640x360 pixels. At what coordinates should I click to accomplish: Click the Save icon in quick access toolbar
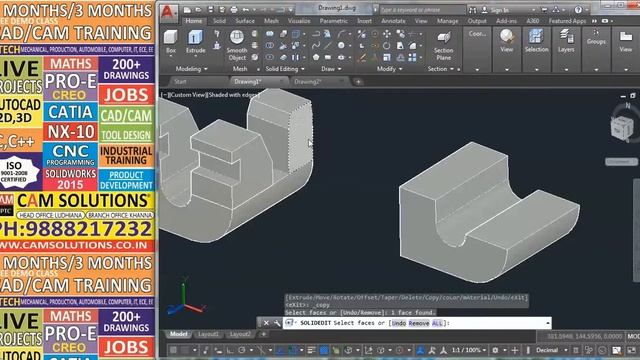pyautogui.click(x=211, y=9)
